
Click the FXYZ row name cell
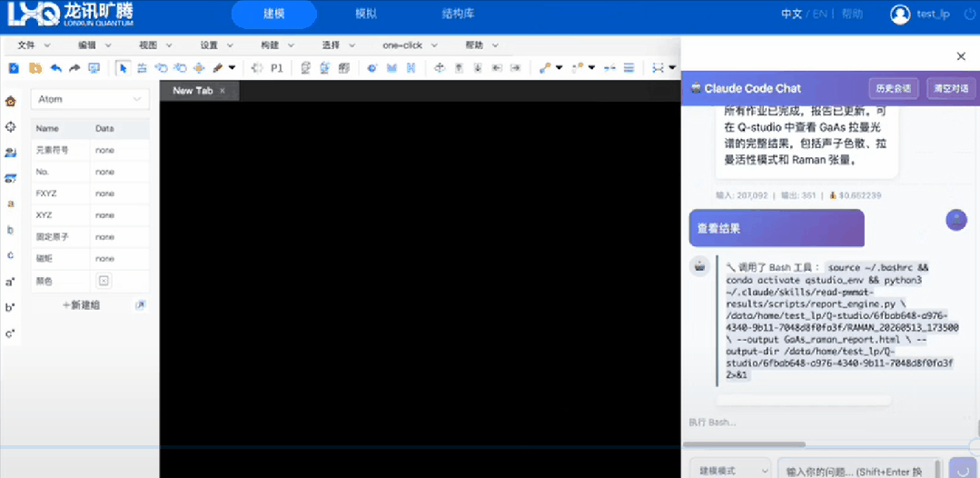coord(60,194)
